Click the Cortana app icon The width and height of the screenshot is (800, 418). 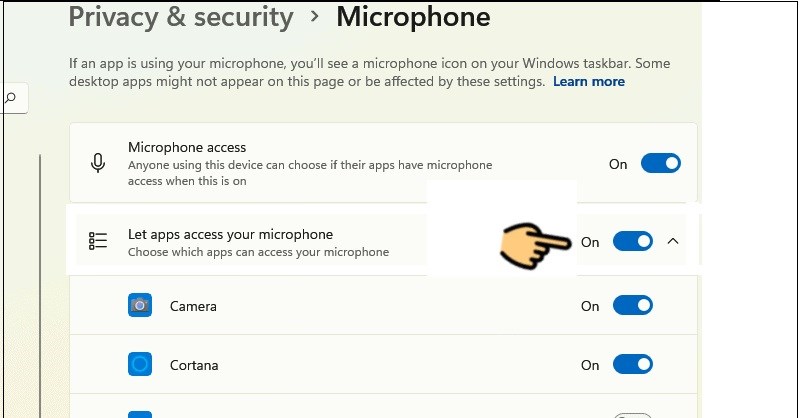[140, 364]
